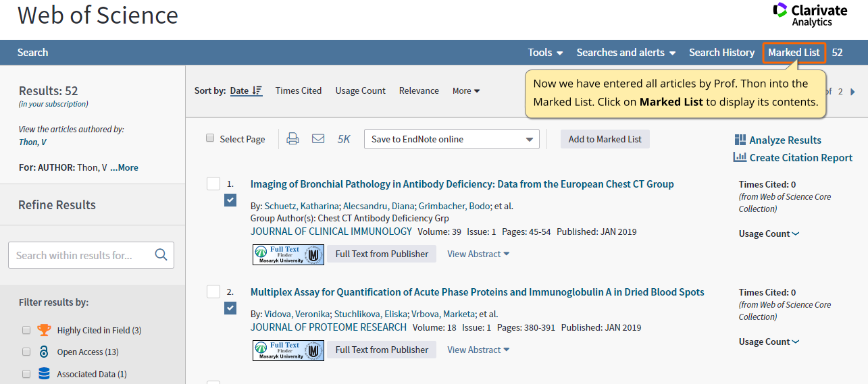This screenshot has height=384, width=868.
Task: Expand the ...More author query link
Action: point(124,167)
